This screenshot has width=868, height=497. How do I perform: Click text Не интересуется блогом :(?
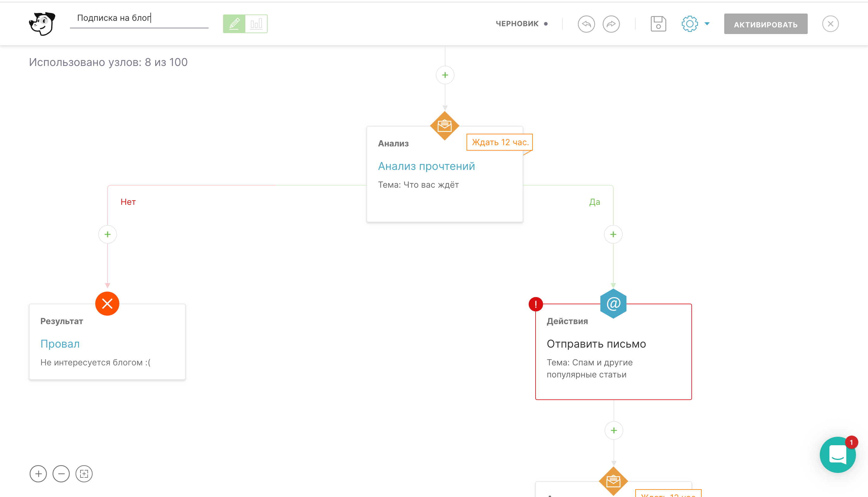coord(95,363)
